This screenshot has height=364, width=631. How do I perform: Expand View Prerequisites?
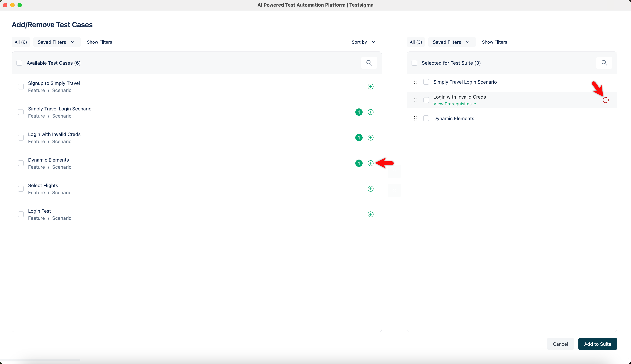[455, 104]
